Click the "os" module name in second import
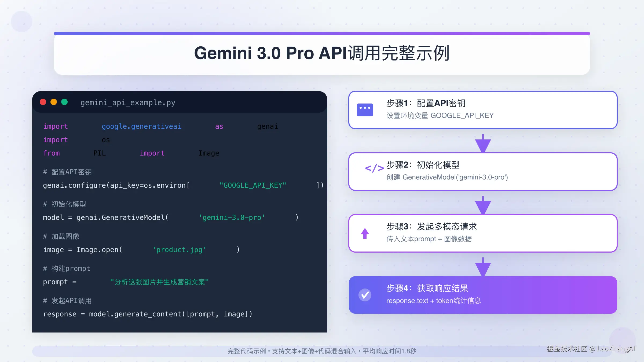 (x=106, y=140)
